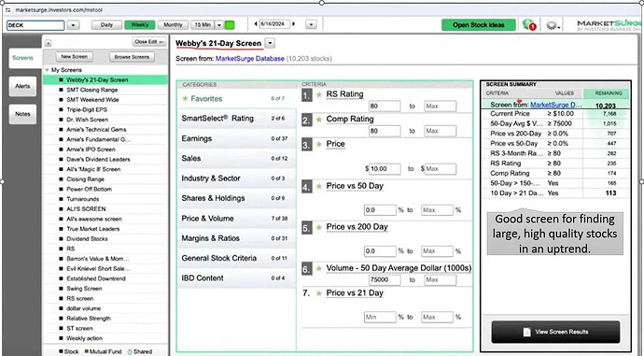Viewport: 644px width, 356px height.
Task: Click the Close Edit button
Action: pos(149,41)
